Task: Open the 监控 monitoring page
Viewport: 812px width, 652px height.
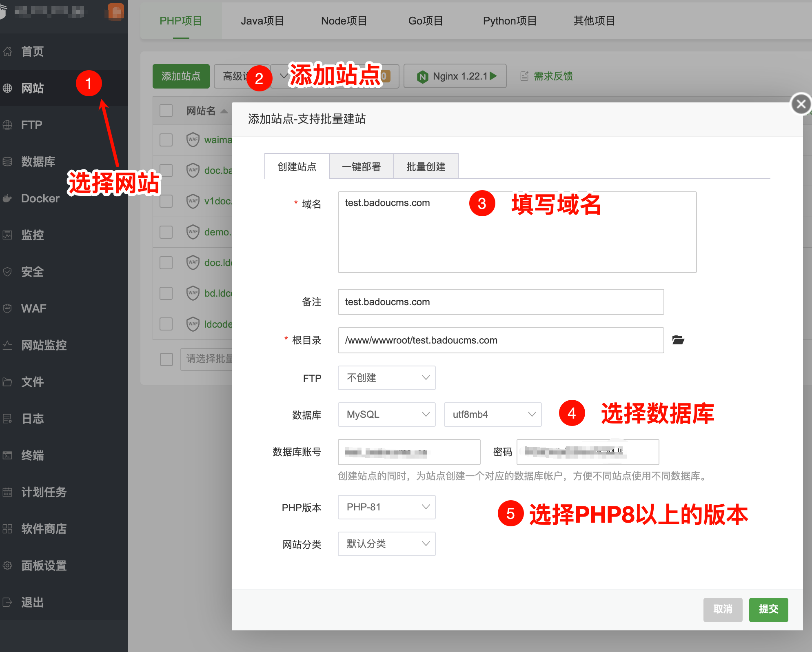Action: [x=33, y=235]
